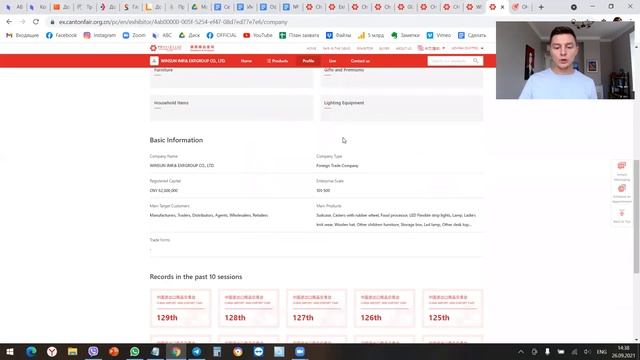Open the Файлы bookmark

pyautogui.click(x=338, y=36)
